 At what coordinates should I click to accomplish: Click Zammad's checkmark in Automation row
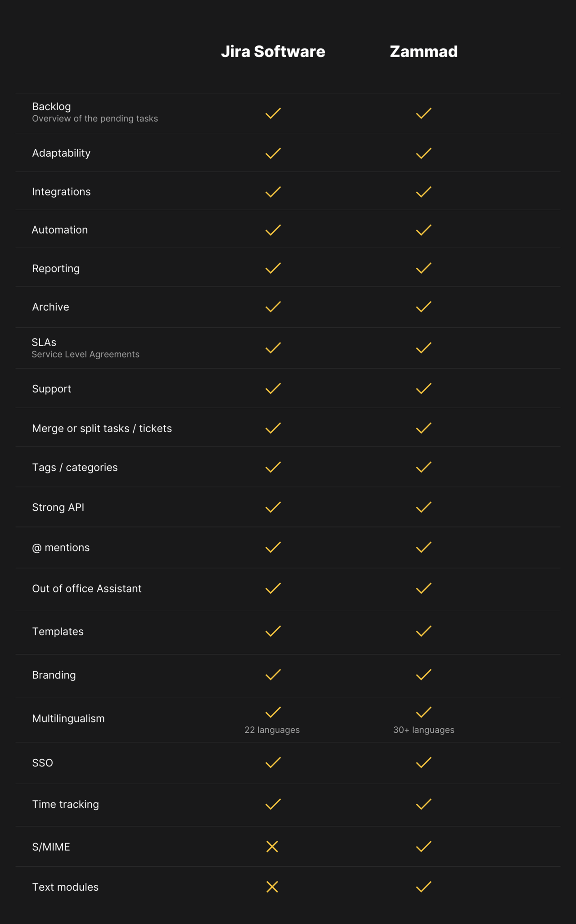[423, 230]
